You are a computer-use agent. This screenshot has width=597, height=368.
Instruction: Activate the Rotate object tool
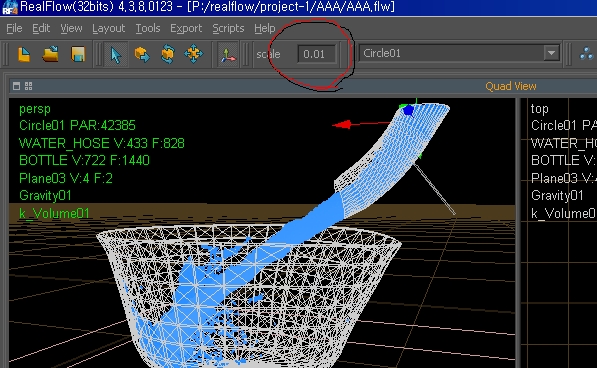pos(168,54)
